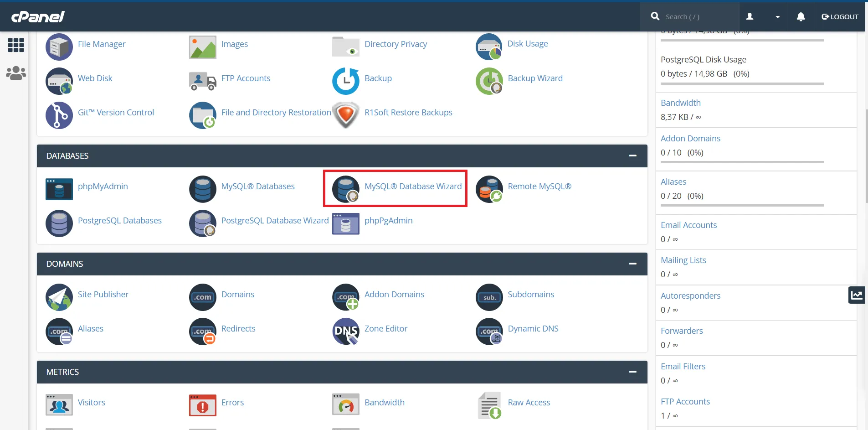Image resolution: width=868 pixels, height=430 pixels.
Task: Launch the MySQL Database Wizard icon
Action: tap(346, 189)
